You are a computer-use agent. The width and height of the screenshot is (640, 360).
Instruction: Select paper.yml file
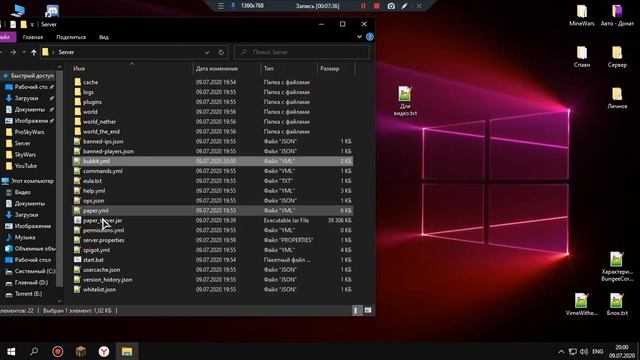click(x=213, y=211)
